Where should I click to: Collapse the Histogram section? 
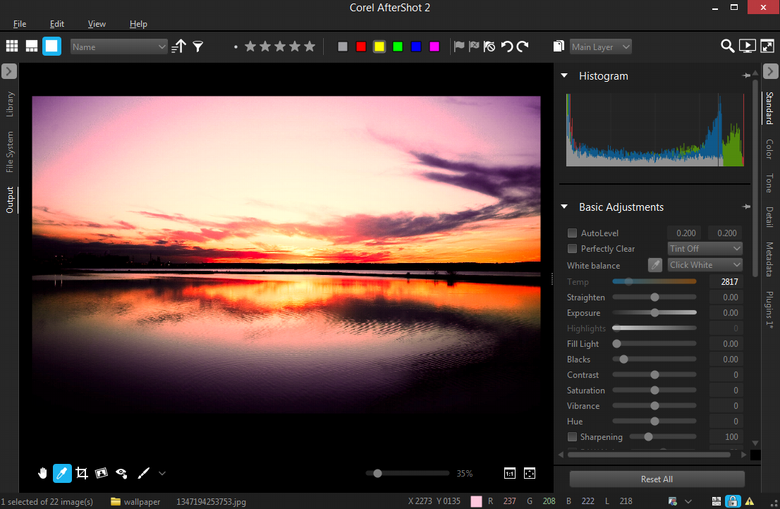pos(564,76)
